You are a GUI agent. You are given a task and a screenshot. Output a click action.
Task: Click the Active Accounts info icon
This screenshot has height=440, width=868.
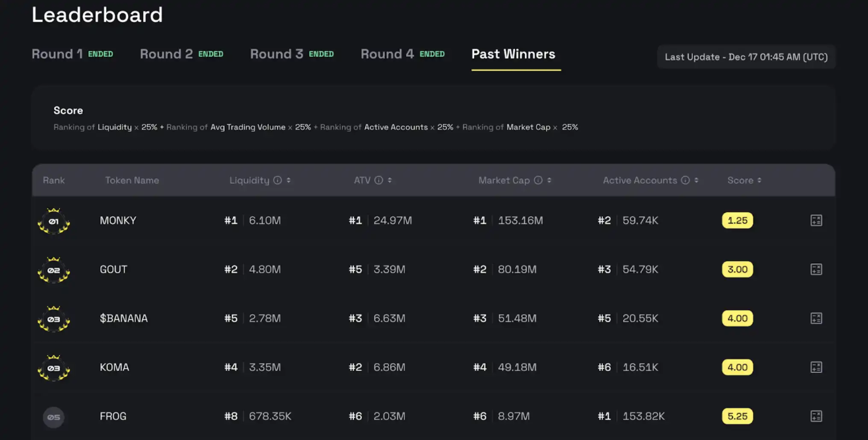coord(685,180)
